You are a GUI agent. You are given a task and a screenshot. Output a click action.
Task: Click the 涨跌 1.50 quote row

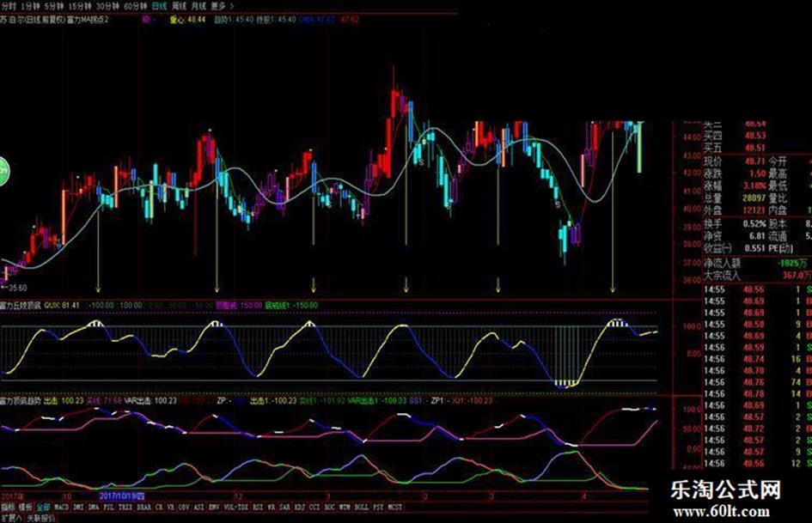coord(735,173)
